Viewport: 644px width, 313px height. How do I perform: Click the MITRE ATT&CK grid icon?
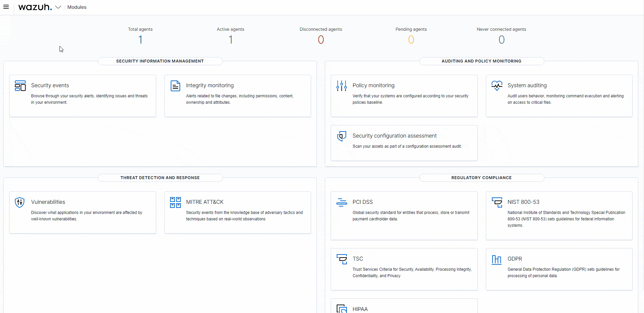(175, 202)
